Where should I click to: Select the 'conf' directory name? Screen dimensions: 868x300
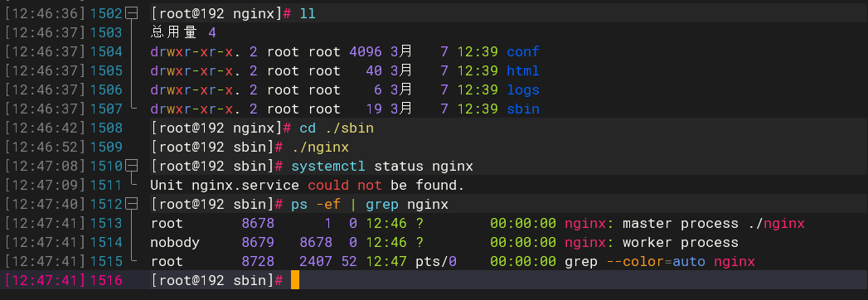pos(522,52)
